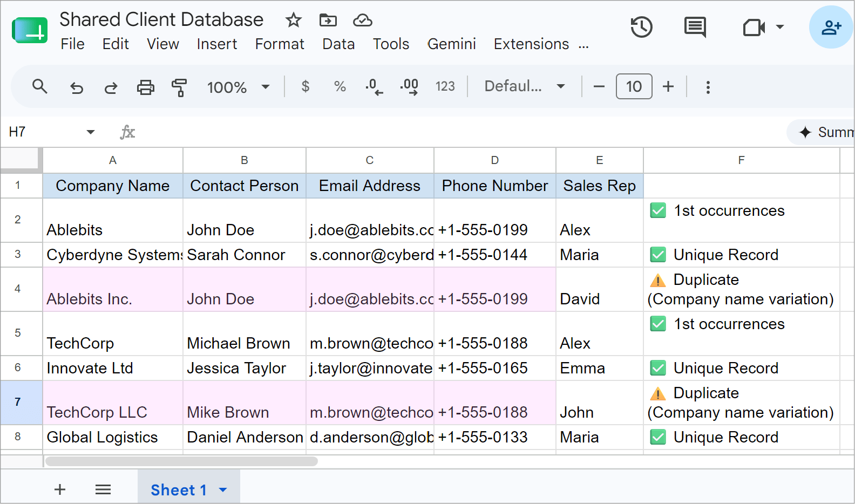Open the Data menu
This screenshot has height=504, width=855.
338,44
